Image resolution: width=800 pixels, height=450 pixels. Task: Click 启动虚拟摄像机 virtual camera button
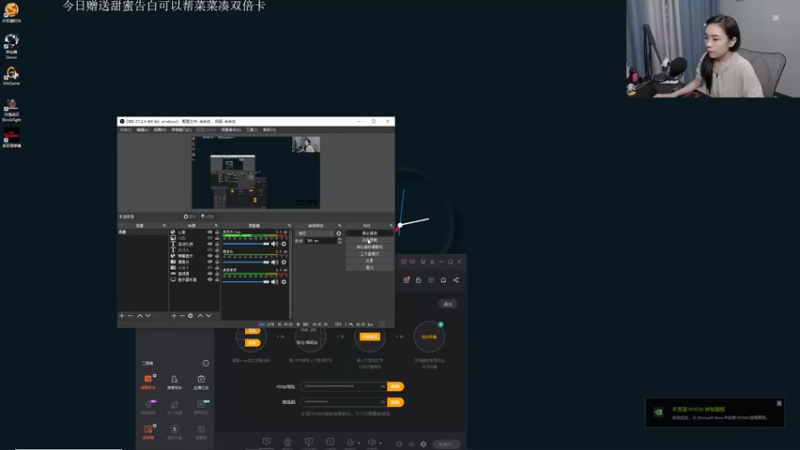[369, 247]
